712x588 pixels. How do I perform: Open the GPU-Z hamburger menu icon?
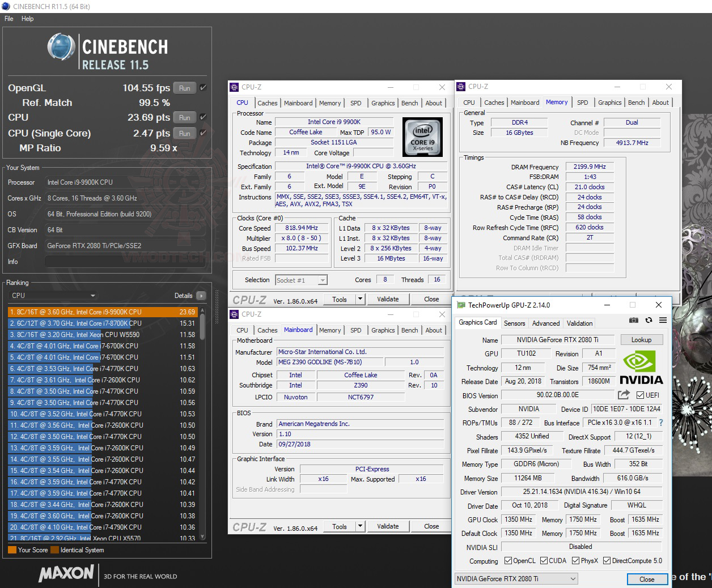point(663,320)
